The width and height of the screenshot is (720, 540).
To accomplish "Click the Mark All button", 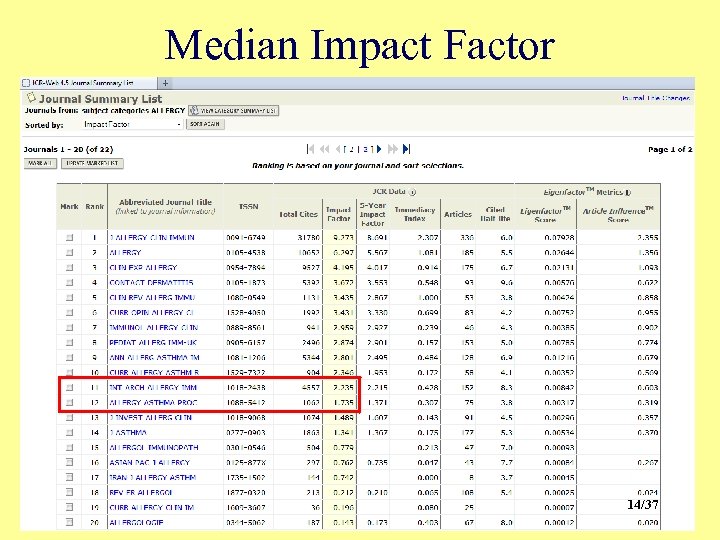I will [40, 163].
